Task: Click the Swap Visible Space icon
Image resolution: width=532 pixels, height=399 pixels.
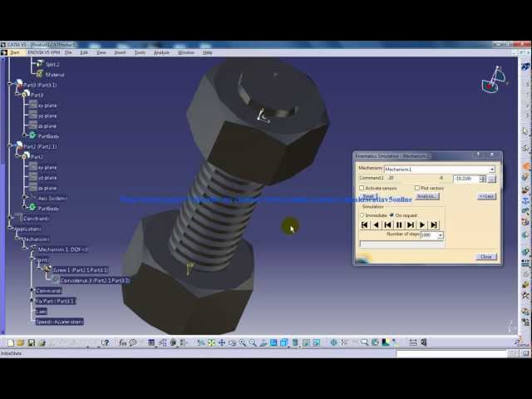Action: pos(317,342)
